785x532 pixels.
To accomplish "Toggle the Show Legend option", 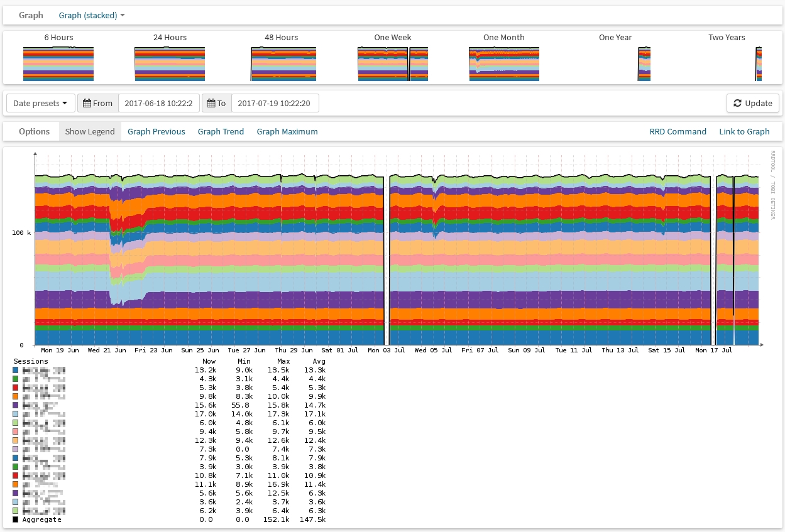I will tap(90, 131).
